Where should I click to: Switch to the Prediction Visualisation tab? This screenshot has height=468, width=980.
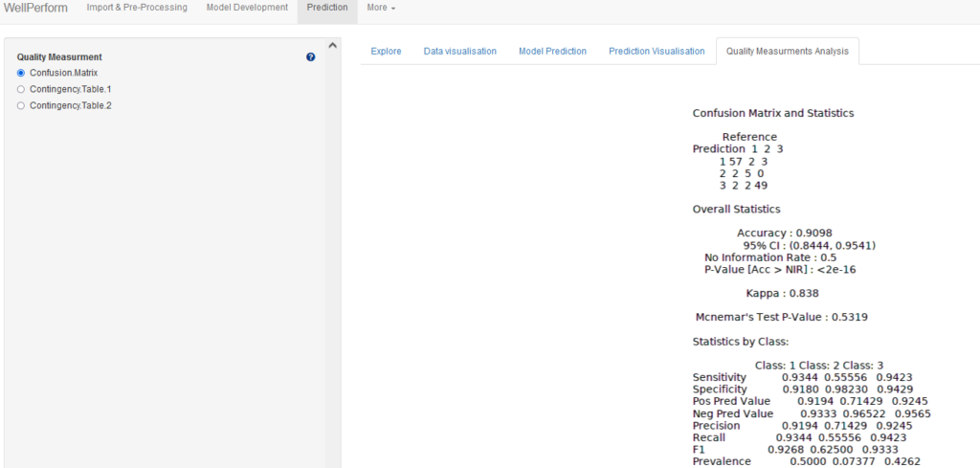657,52
